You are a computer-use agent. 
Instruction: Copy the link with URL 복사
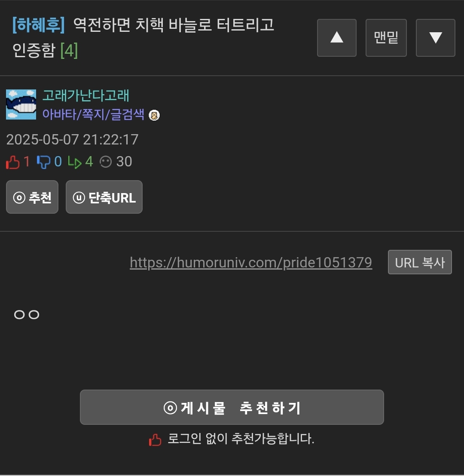(x=420, y=262)
